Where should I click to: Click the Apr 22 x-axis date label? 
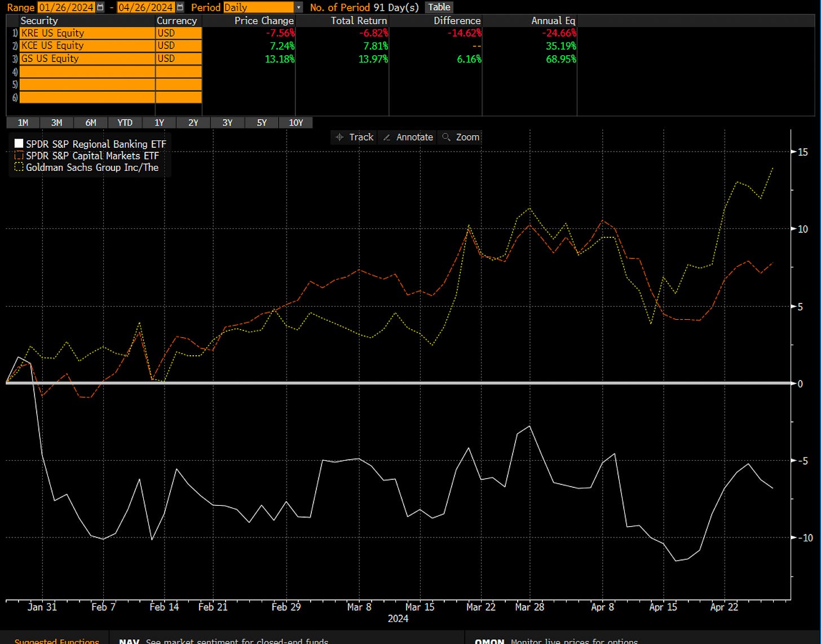point(725,607)
